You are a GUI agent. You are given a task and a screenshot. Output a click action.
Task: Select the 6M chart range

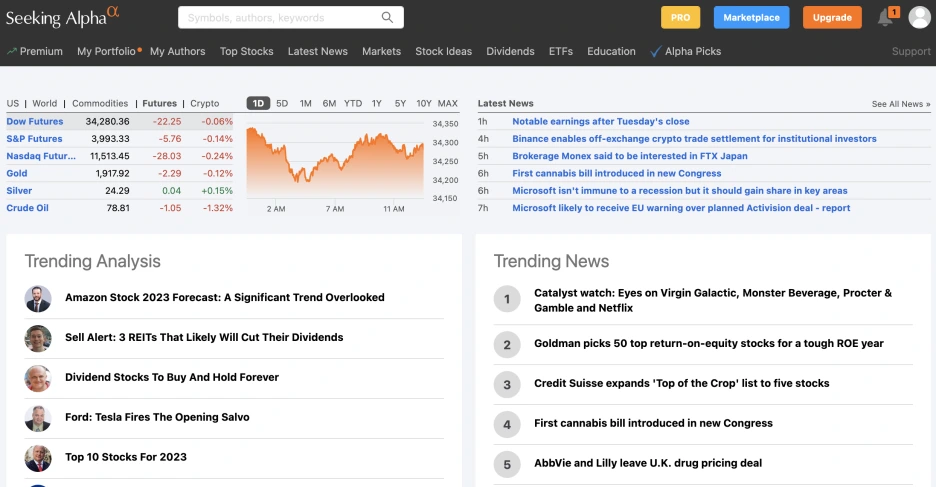click(x=329, y=103)
